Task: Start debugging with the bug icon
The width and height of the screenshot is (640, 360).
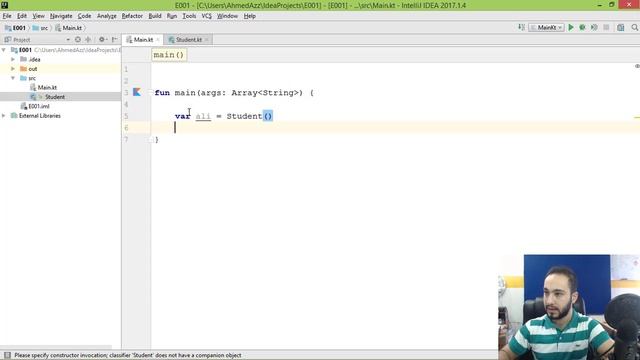Action: tap(582, 27)
